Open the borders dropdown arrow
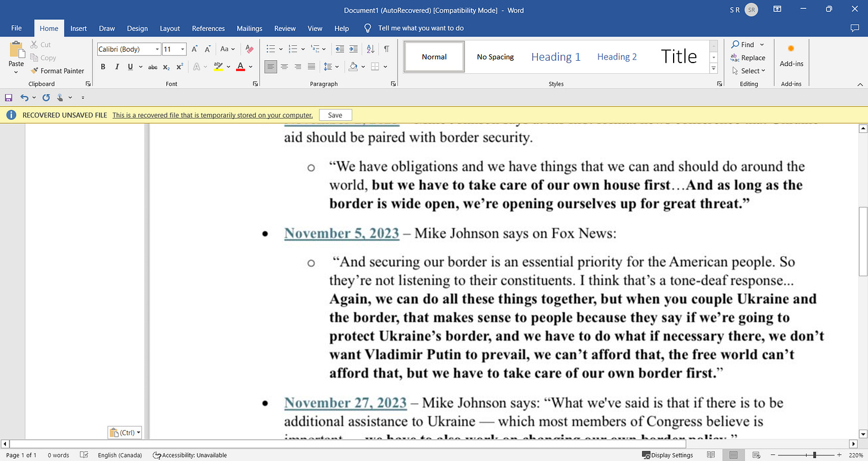This screenshot has width=868, height=461. point(386,67)
